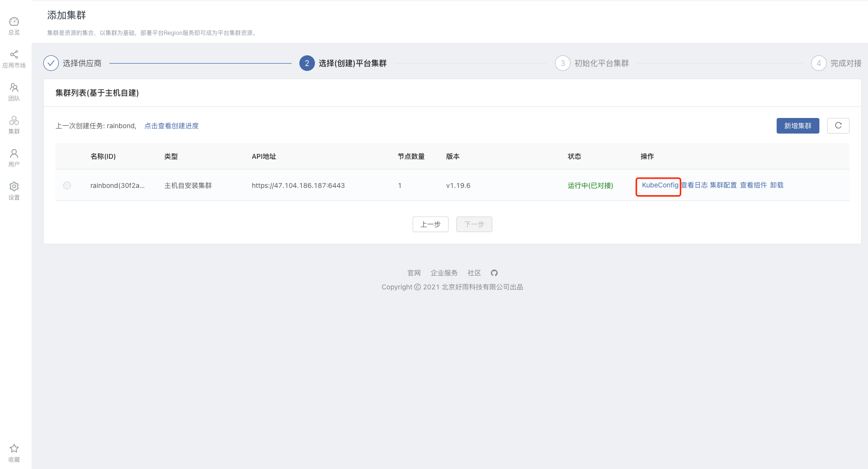Open the GitHub icon in footer

tap(494, 273)
